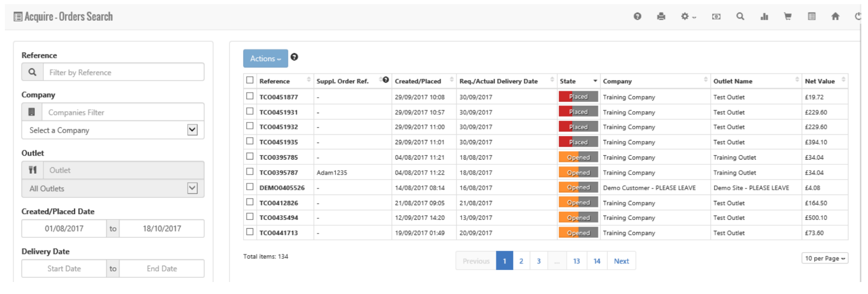
Task: Click the Actions button
Action: (x=265, y=58)
